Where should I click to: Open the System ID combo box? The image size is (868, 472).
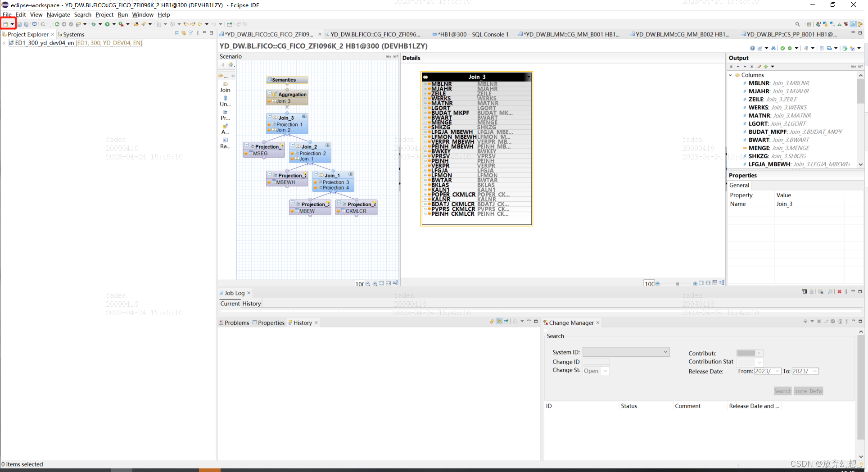click(626, 352)
